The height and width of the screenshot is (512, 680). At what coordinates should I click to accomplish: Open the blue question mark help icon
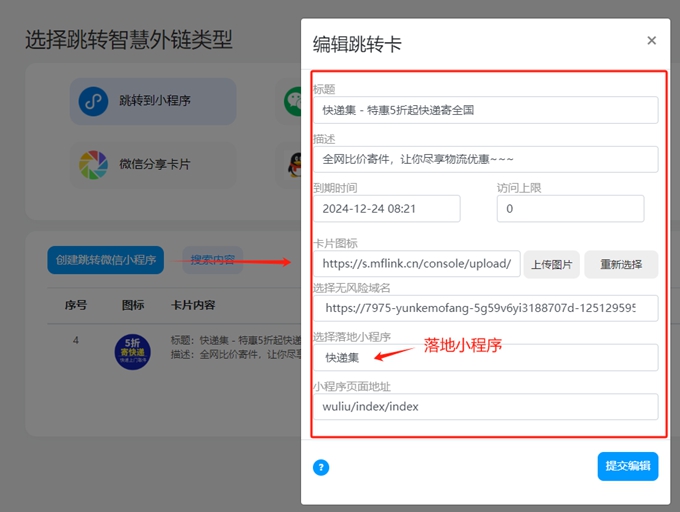321,467
